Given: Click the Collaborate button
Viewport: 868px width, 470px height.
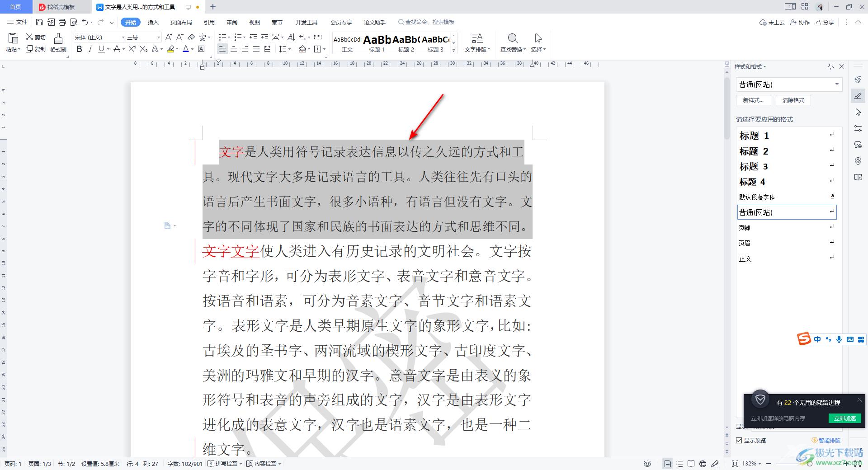Looking at the screenshot, I should [800, 22].
